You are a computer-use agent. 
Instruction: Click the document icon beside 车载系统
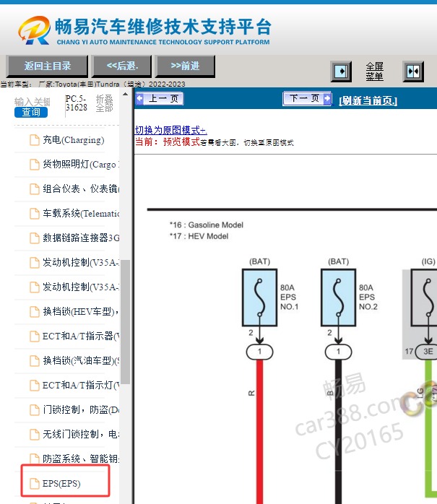(x=35, y=214)
